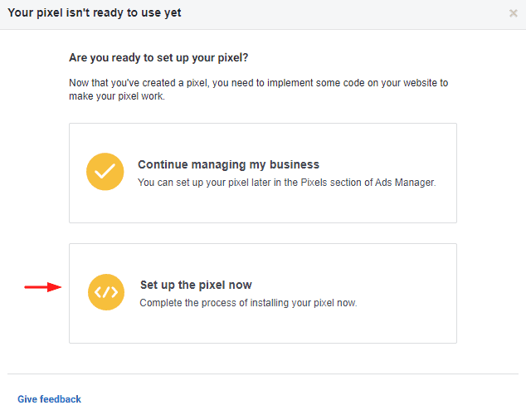Viewport: 526px width, 420px height.
Task: Click the red arrow pointing to pixel setup
Action: click(x=43, y=287)
